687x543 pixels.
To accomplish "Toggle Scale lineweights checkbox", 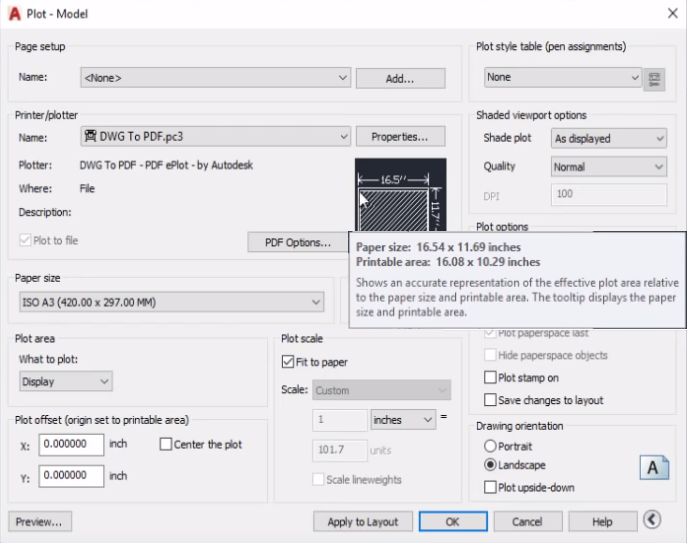I will [x=319, y=479].
